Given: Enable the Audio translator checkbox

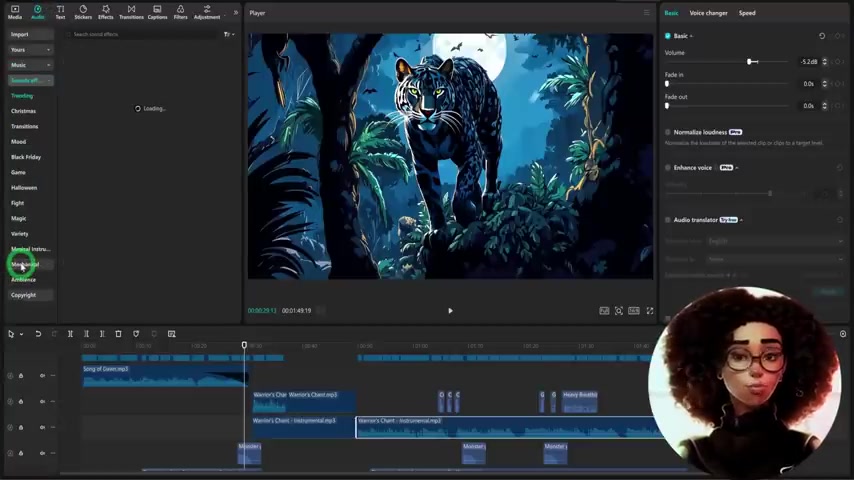Looking at the screenshot, I should [668, 220].
